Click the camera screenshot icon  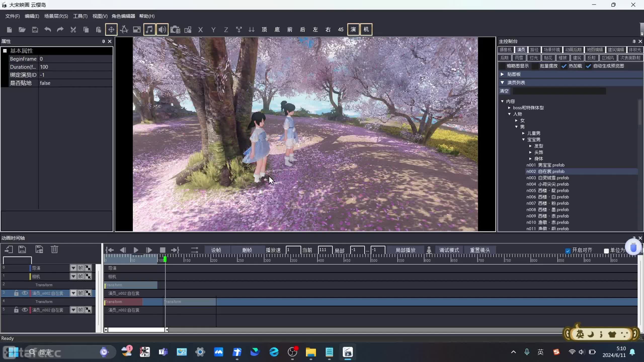(x=175, y=30)
